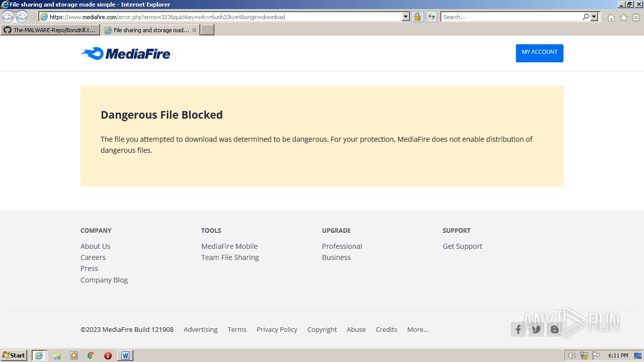Viewport: 644px width, 362px height.
Task: Click the COMPANY footer heading
Action: pos(96,230)
